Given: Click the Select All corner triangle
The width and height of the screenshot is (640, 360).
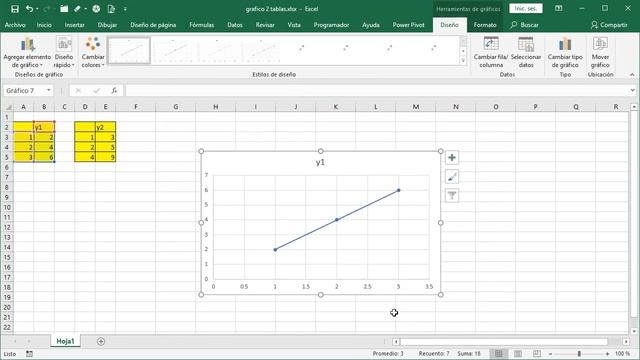Looking at the screenshot, I should tap(8, 107).
